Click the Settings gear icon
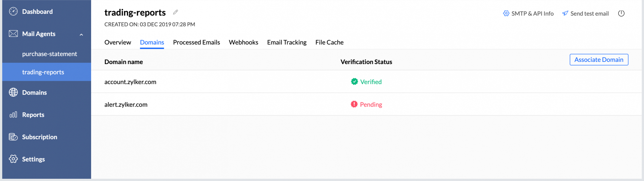Image resolution: width=644 pixels, height=181 pixels. [13, 159]
